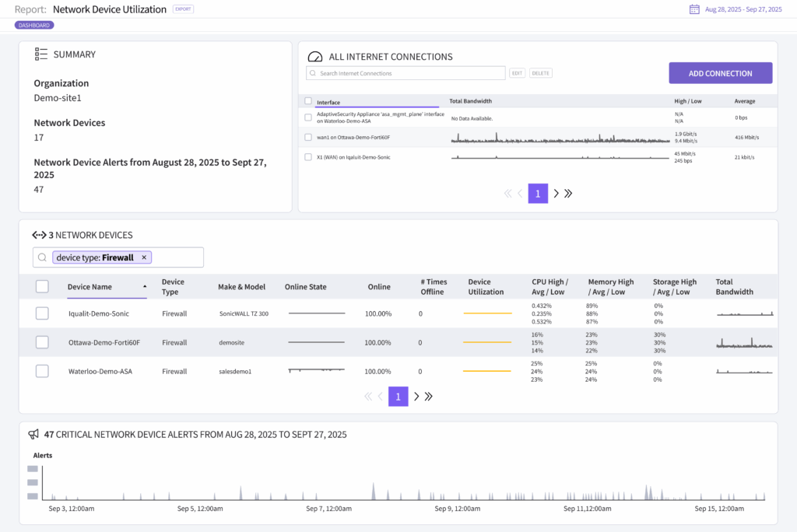Check the select-all checkbox in the devices table header

pos(42,286)
